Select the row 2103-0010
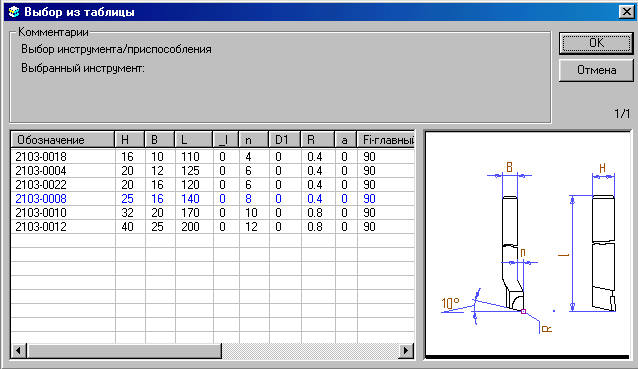Viewport: 638px width, 369px height. (212, 213)
